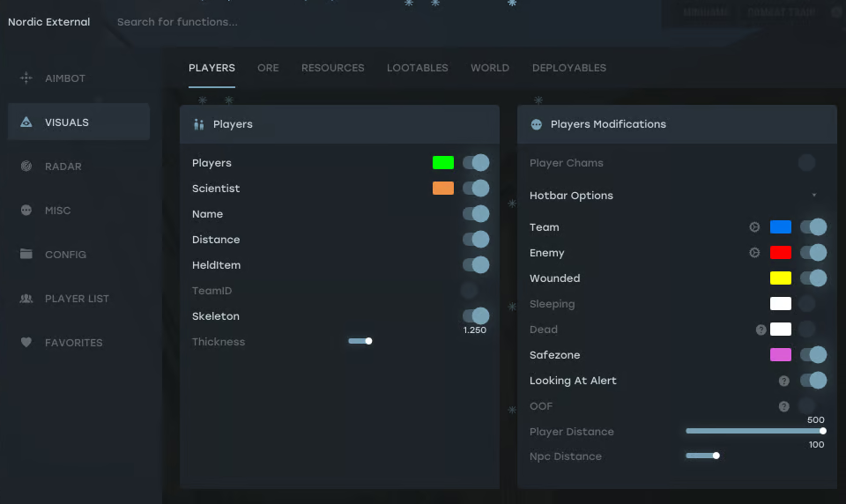Click the Players panel header icon

198,124
